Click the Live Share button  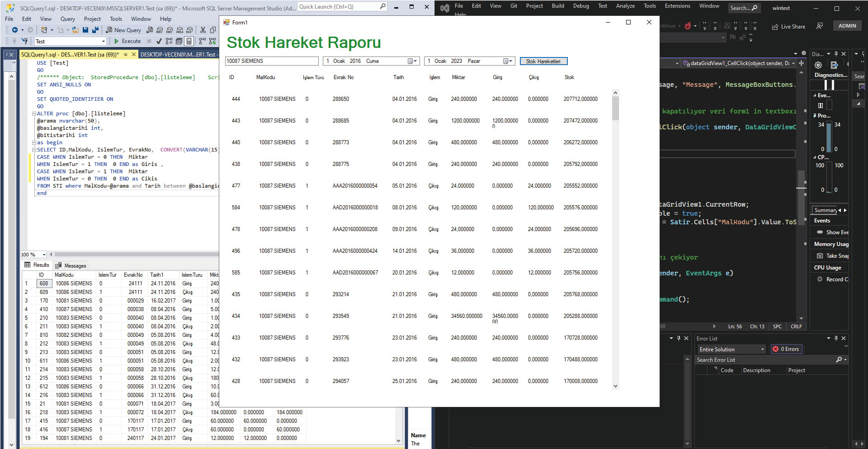788,27
